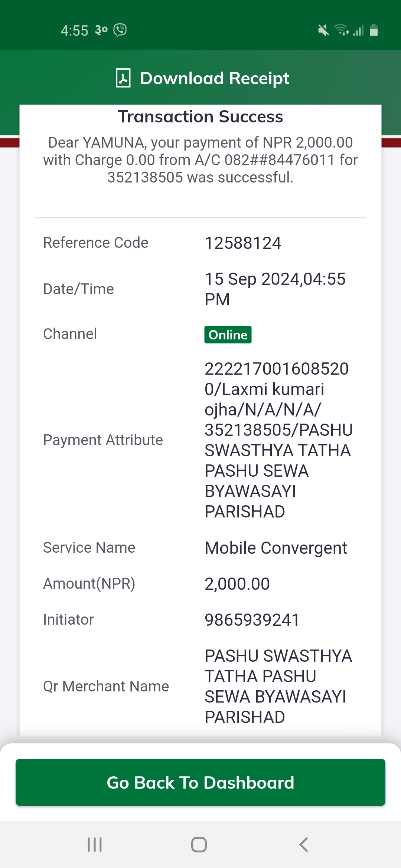Tap the Viber notification icon

[x=120, y=30]
